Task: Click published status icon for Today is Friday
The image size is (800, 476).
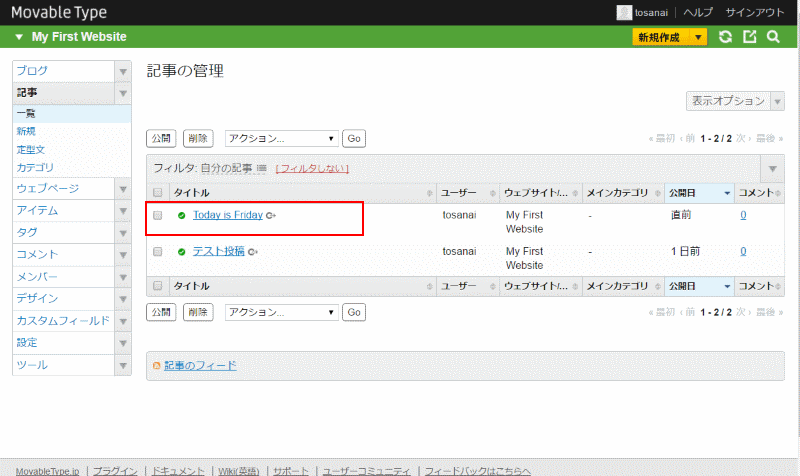Action: tap(181, 215)
